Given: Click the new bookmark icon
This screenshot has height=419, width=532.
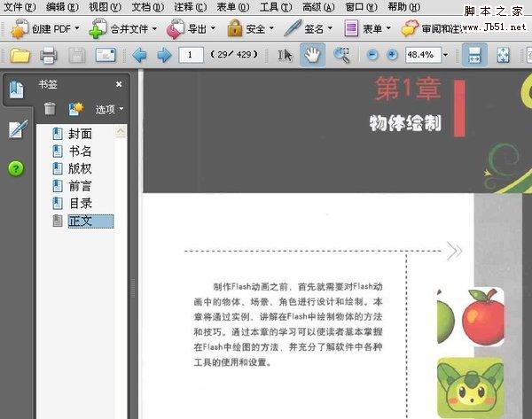Looking at the screenshot, I should 75,109.
